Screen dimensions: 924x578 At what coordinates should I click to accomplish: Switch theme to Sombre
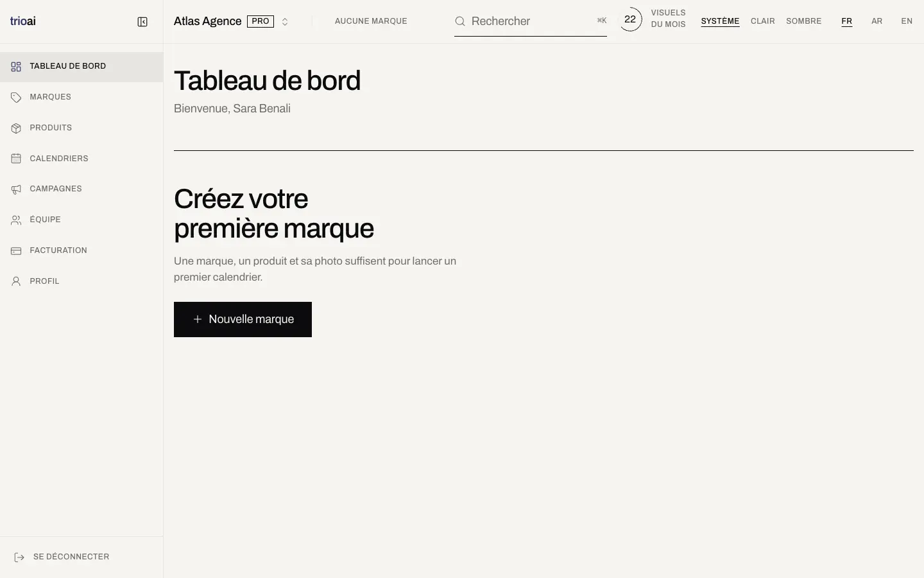coord(804,21)
